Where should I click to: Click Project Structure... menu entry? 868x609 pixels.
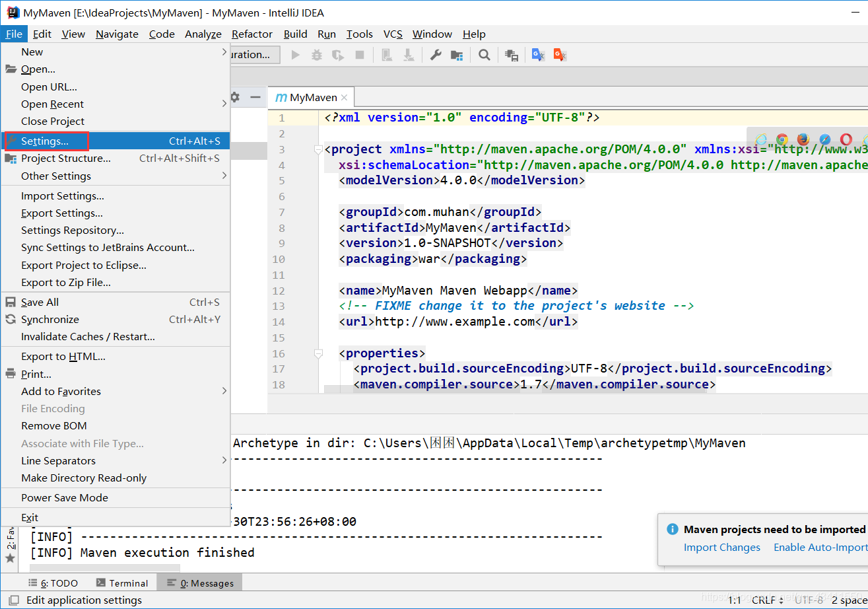116,158
